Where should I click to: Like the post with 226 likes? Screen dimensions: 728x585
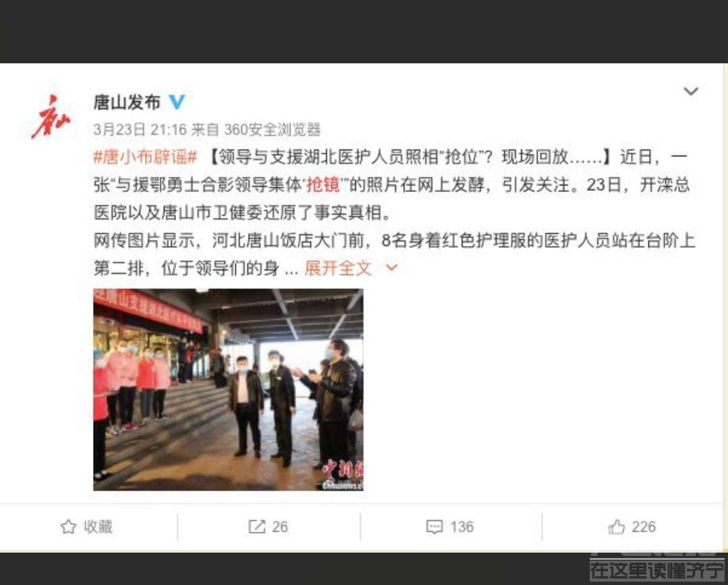coord(644,526)
